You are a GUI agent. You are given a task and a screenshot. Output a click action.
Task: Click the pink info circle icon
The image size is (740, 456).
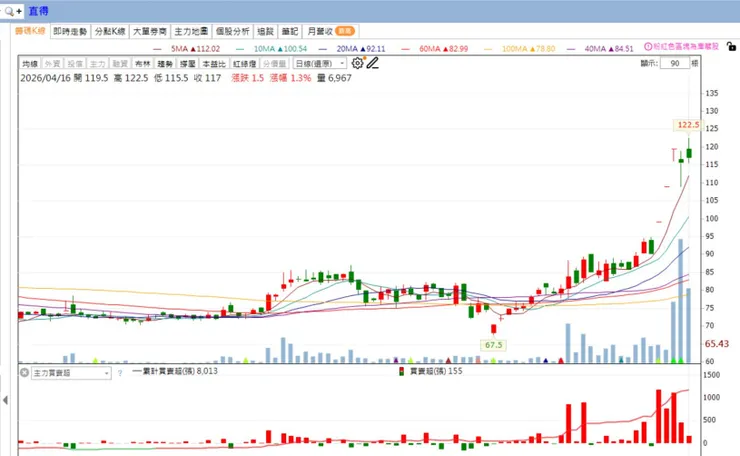click(x=648, y=46)
